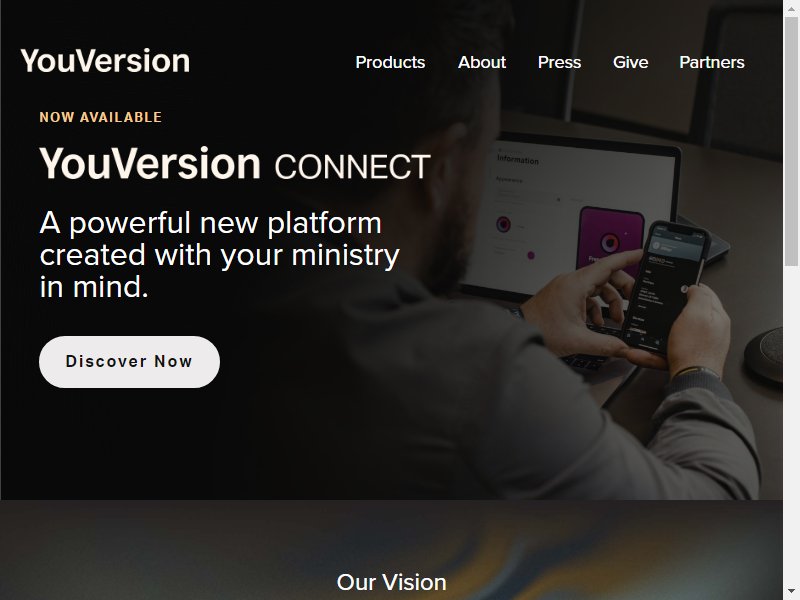Click the NOW AVAILABLE label
This screenshot has height=600, width=800.
pos(101,117)
